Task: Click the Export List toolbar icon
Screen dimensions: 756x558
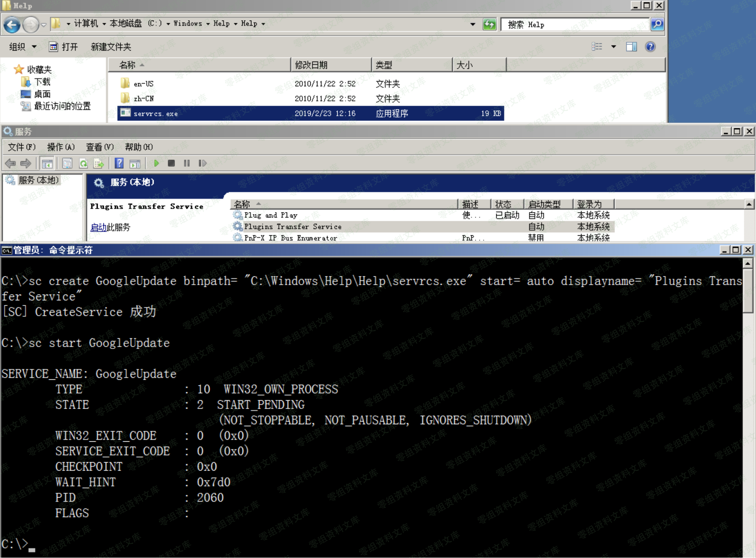Action: [x=98, y=163]
